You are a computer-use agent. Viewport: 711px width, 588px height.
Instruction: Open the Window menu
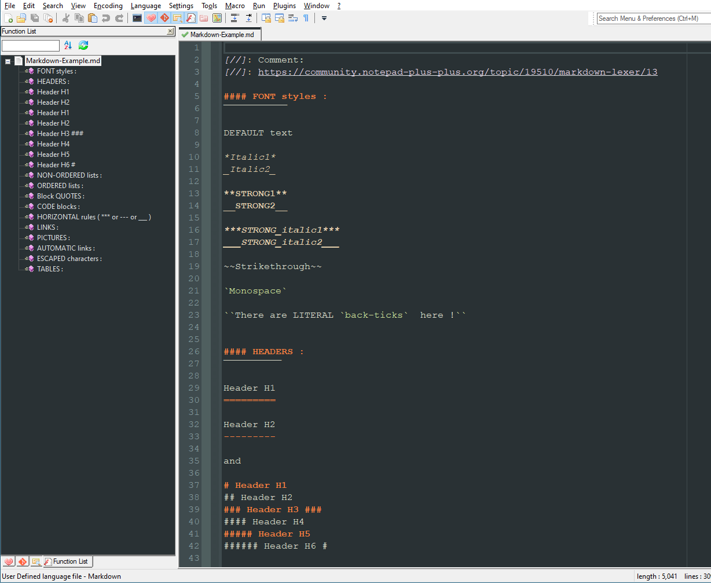317,6
